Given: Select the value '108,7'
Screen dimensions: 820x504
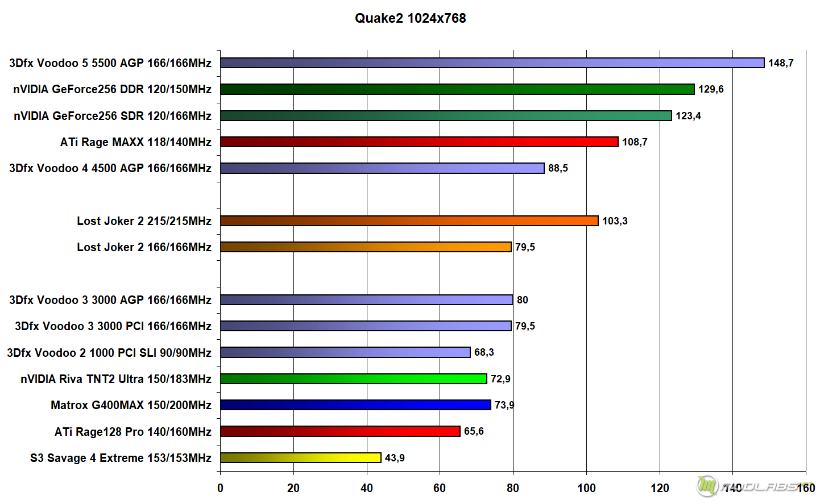Looking at the screenshot, I should [635, 142].
